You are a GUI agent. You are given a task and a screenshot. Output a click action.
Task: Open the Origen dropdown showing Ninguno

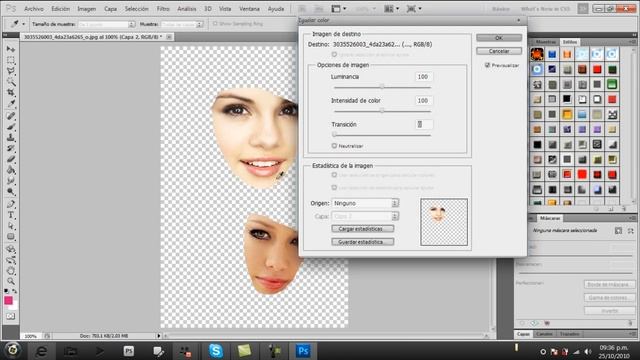(365, 203)
